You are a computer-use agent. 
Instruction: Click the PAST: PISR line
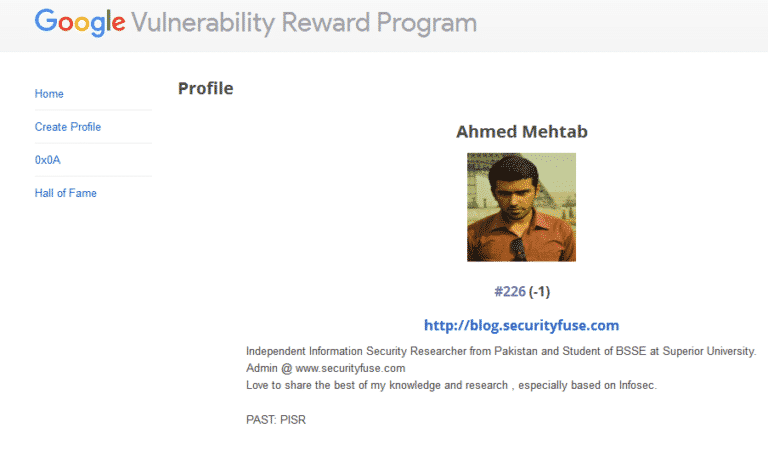(275, 420)
